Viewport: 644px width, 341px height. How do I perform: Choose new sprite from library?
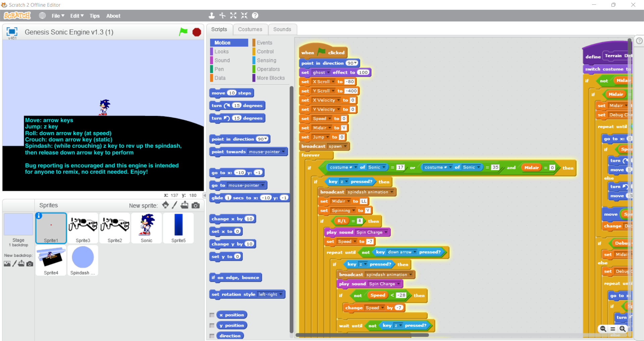pyautogui.click(x=165, y=205)
